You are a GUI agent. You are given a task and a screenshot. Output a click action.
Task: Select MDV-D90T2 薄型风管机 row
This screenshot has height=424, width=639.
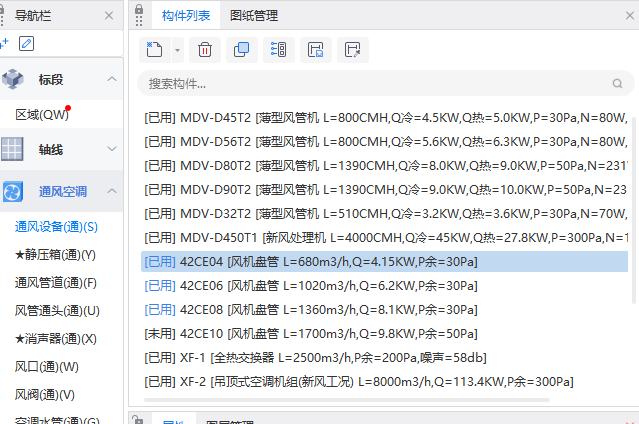(384, 190)
